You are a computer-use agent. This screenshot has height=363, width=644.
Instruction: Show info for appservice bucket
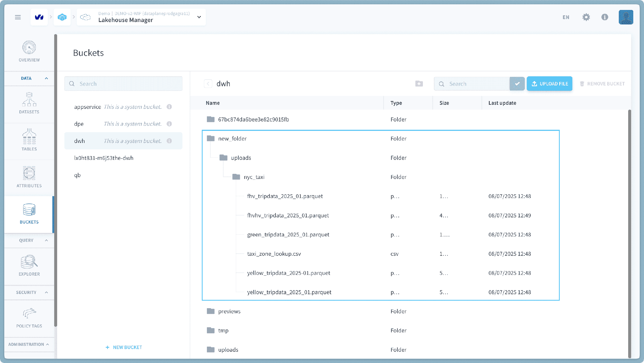point(169,107)
